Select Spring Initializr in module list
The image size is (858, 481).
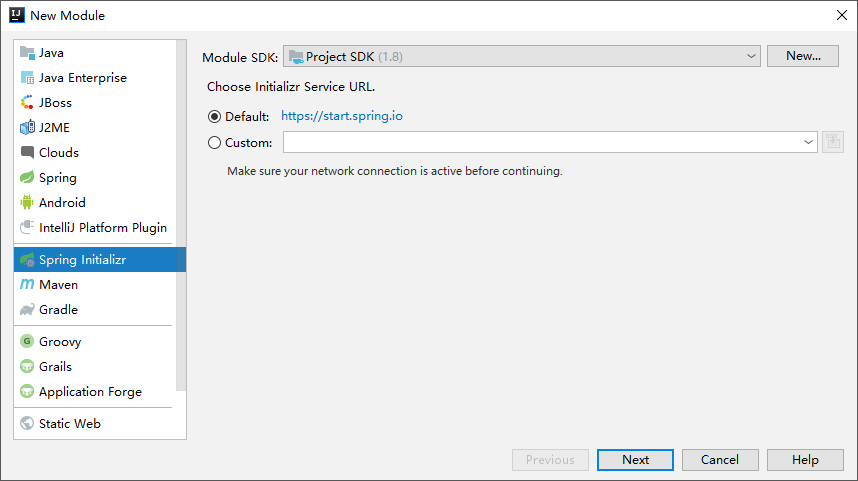click(100, 259)
